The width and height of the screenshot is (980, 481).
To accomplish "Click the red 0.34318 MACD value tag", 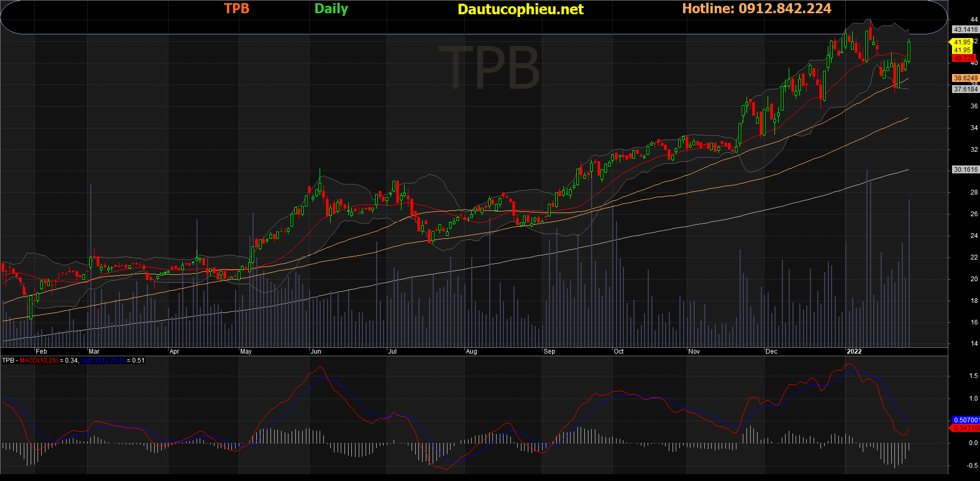I will 965,428.
